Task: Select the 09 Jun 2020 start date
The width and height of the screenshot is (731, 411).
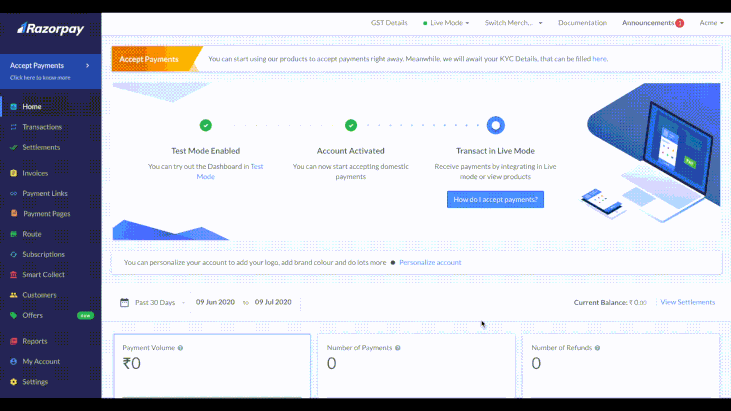Action: point(215,302)
